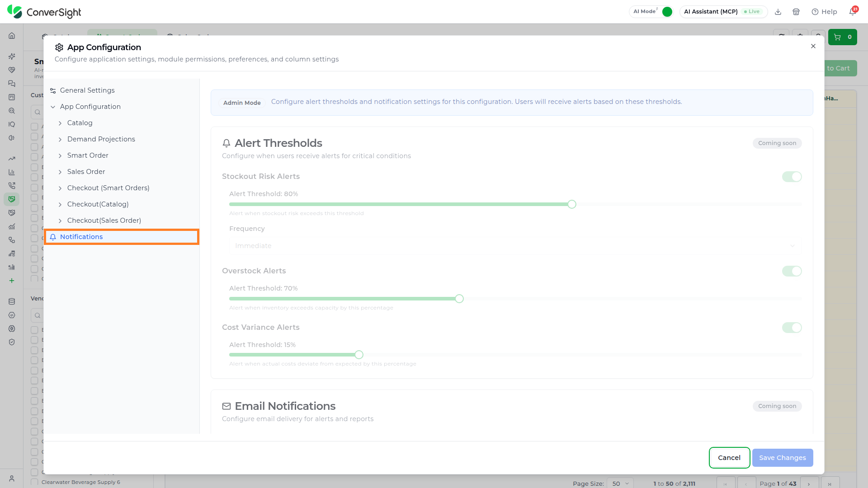
Task: Toggle Cost Variance Alerts switch
Action: click(x=792, y=328)
